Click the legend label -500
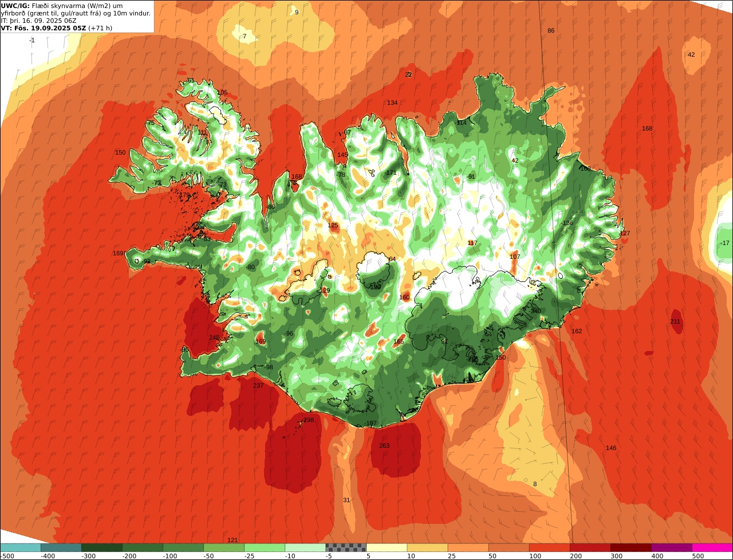This screenshot has height=560, width=733. [x=7, y=556]
